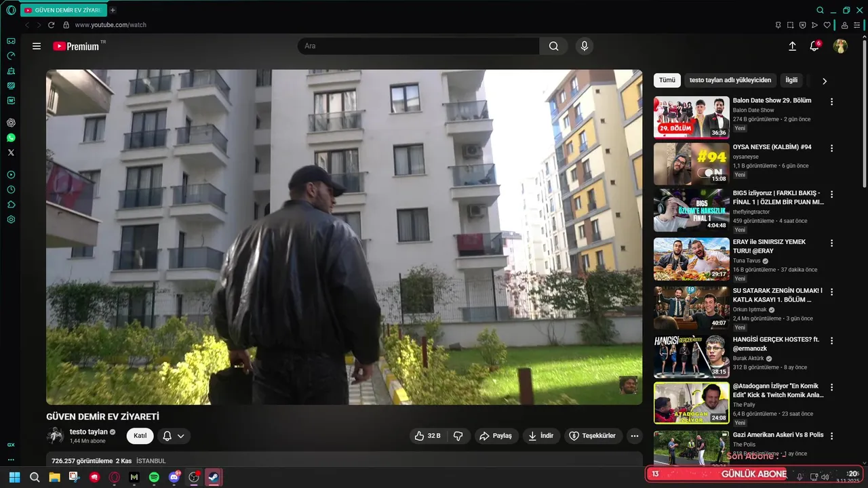868x488 pixels.
Task: Click the address bar URL youtube.com/watch
Action: tap(111, 25)
